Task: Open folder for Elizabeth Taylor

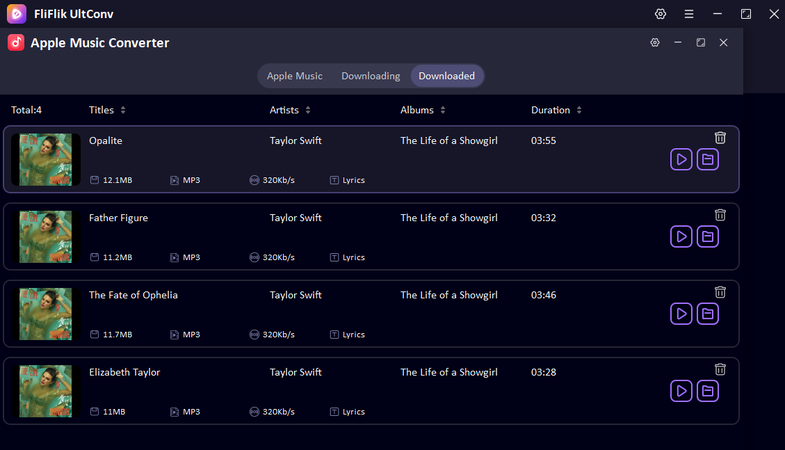Action: [x=707, y=391]
